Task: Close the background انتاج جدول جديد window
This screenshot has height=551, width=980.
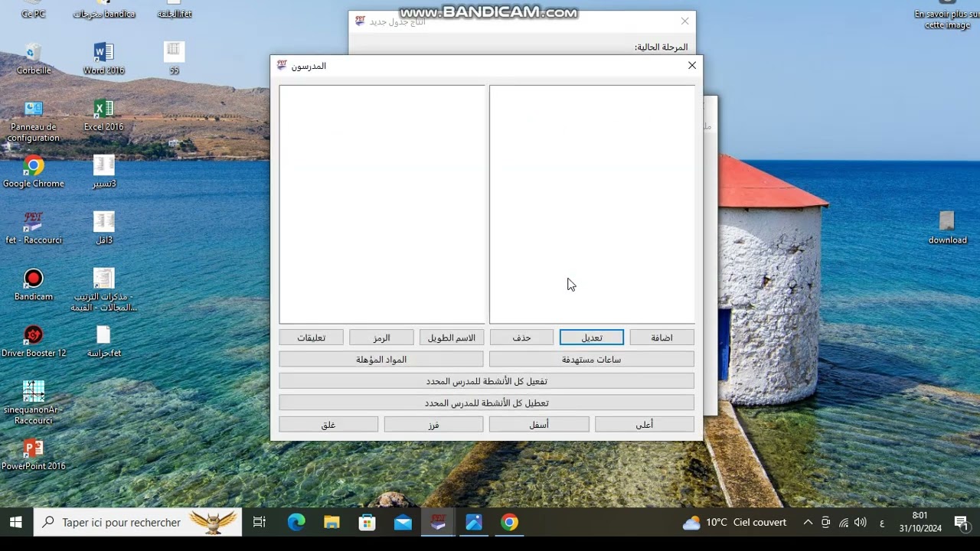Action: pyautogui.click(x=685, y=21)
